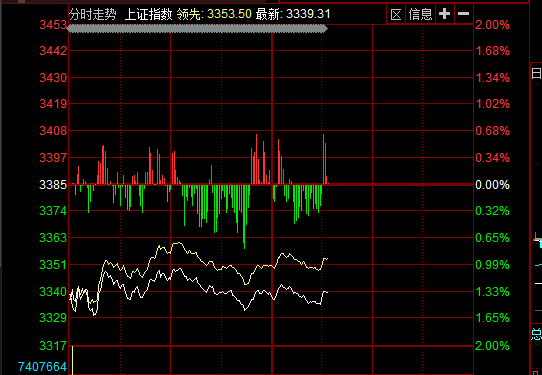Click the 区 interval statistics button
The width and height of the screenshot is (542, 375).
click(x=396, y=14)
